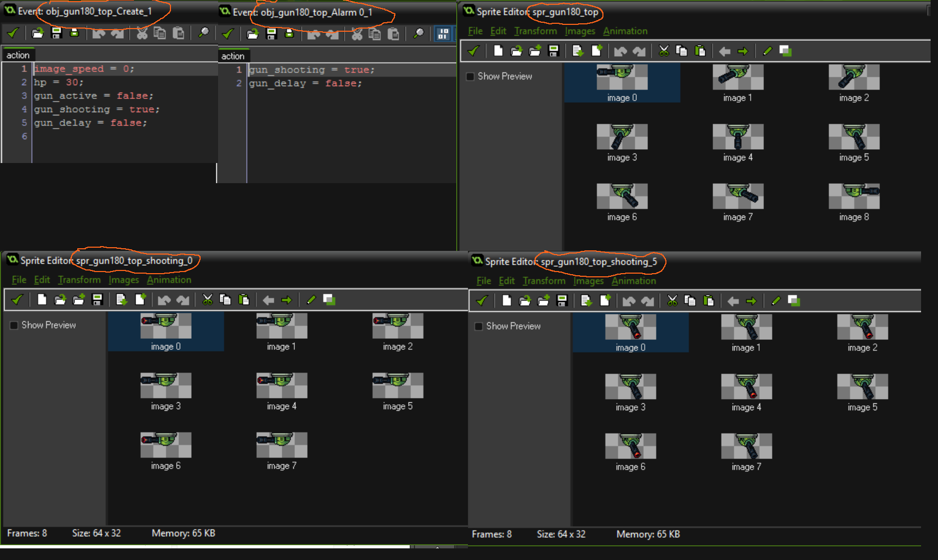938x560 pixels.
Task: Click green checkmark in Create event editor
Action: click(x=13, y=33)
